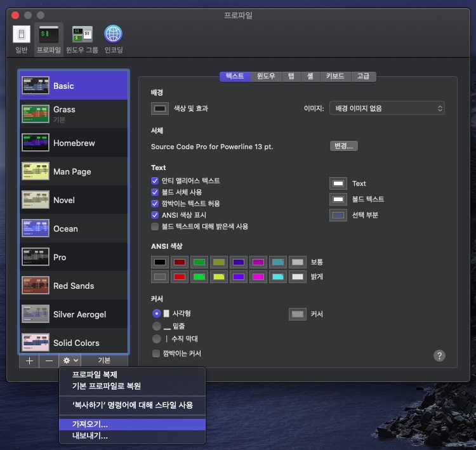Open the 커서 color well
Viewport: 476px width, 450px height.
[x=298, y=314]
